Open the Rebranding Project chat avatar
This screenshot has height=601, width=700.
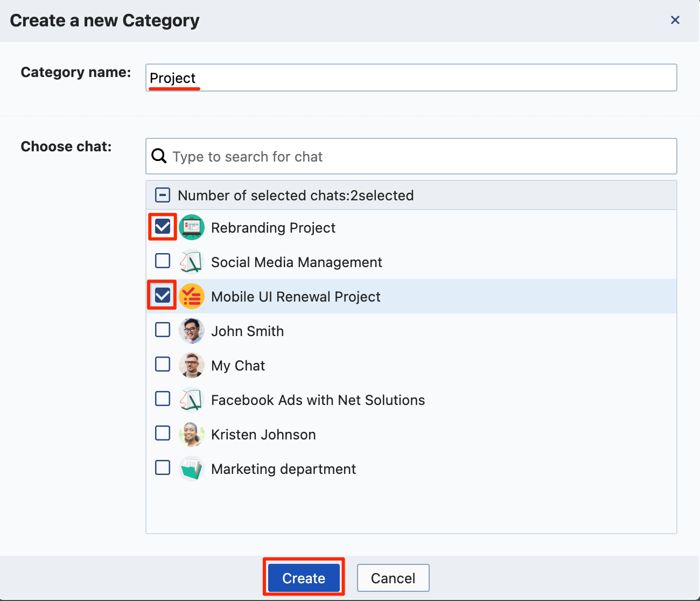pyautogui.click(x=192, y=227)
